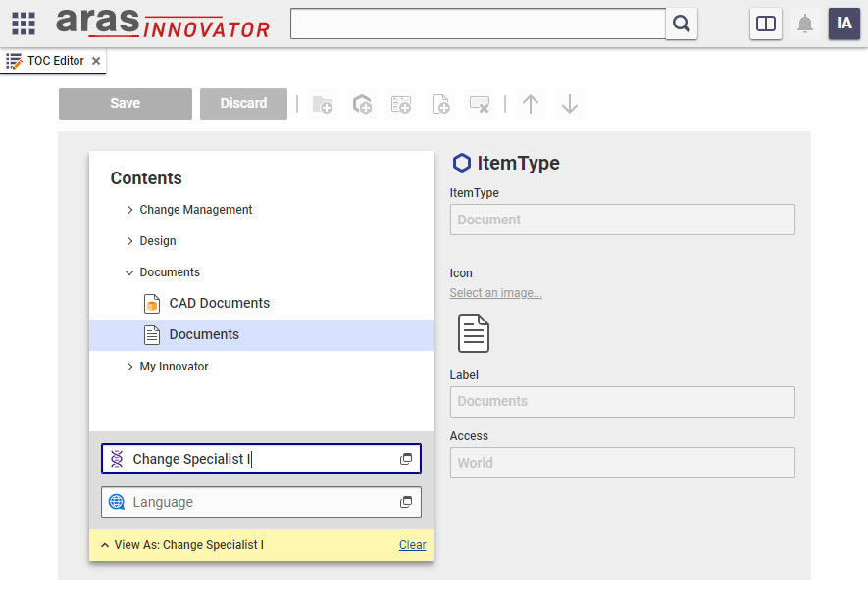Click the Change Management label
The image size is (868, 592).
(196, 210)
